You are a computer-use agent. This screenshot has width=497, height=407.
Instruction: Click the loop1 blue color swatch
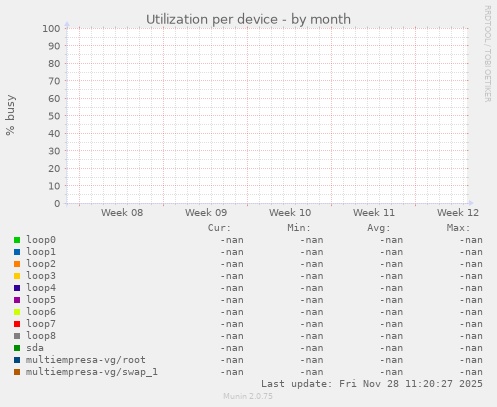click(17, 252)
